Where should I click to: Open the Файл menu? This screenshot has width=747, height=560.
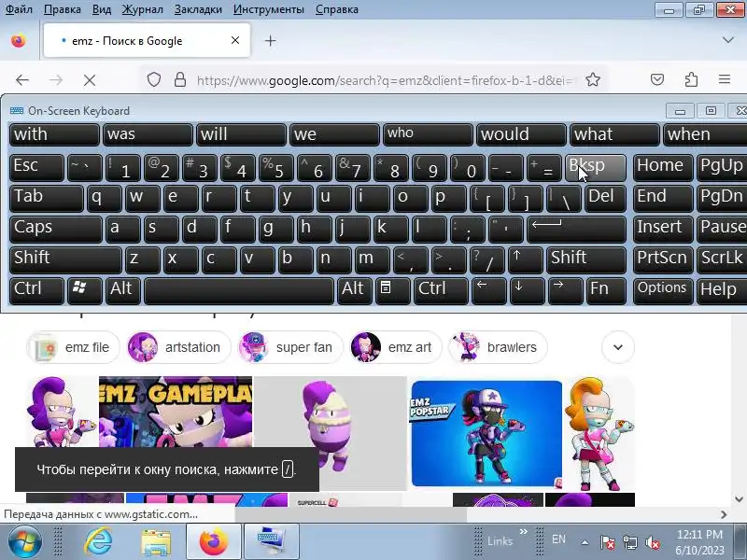[x=19, y=9]
